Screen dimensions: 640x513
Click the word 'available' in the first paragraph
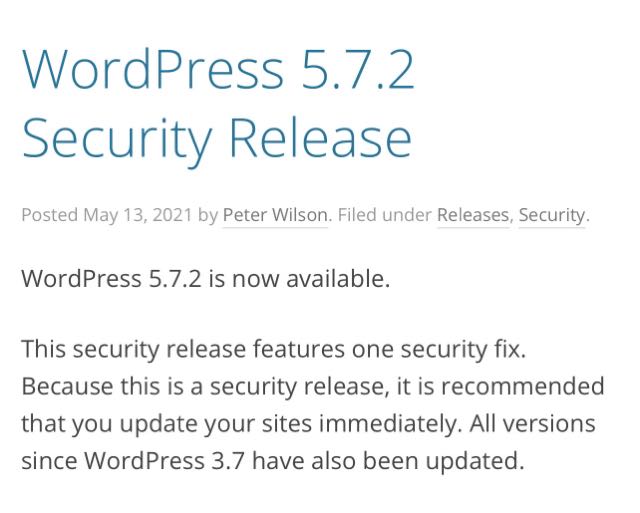click(x=334, y=279)
